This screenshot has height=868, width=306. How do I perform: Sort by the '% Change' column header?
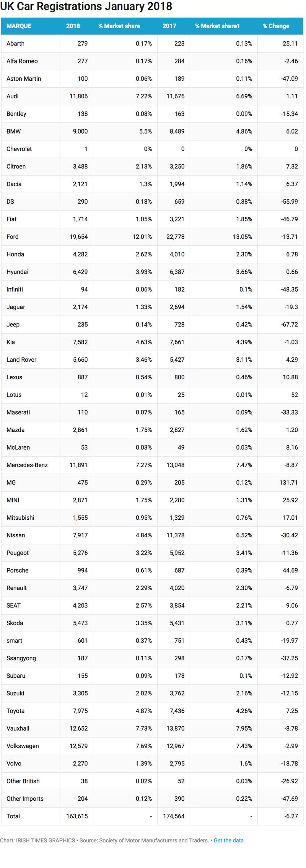276,26
